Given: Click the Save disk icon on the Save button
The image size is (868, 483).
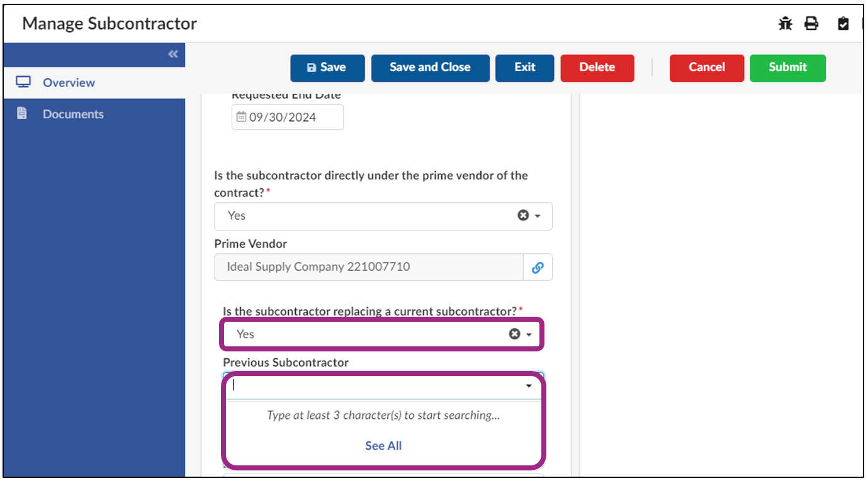Looking at the screenshot, I should tap(312, 67).
